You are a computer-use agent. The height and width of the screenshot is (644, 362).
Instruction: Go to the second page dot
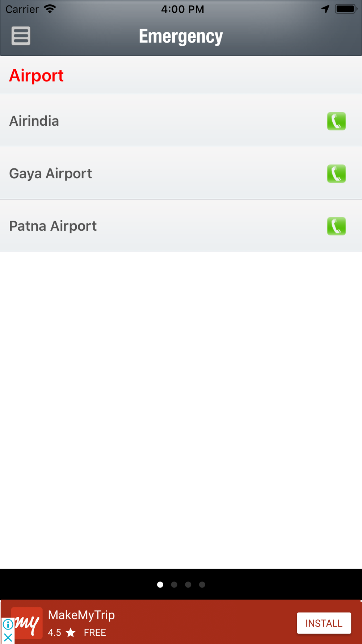point(174,585)
